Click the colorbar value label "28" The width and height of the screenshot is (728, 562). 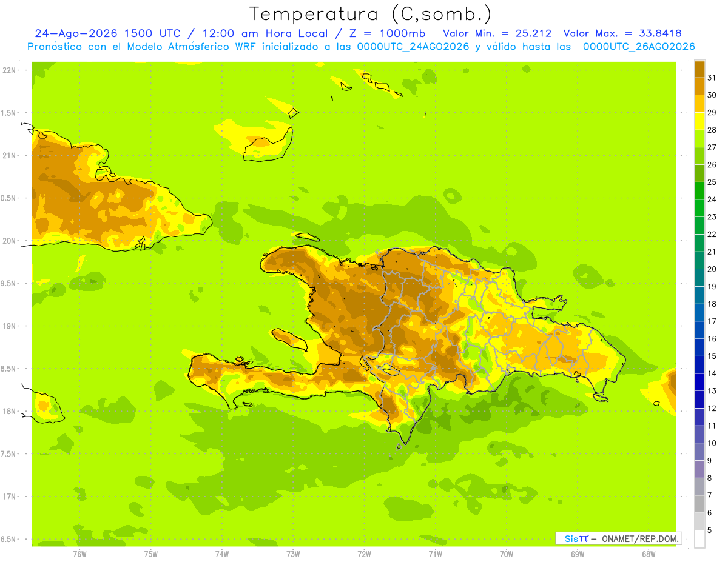[x=712, y=130]
